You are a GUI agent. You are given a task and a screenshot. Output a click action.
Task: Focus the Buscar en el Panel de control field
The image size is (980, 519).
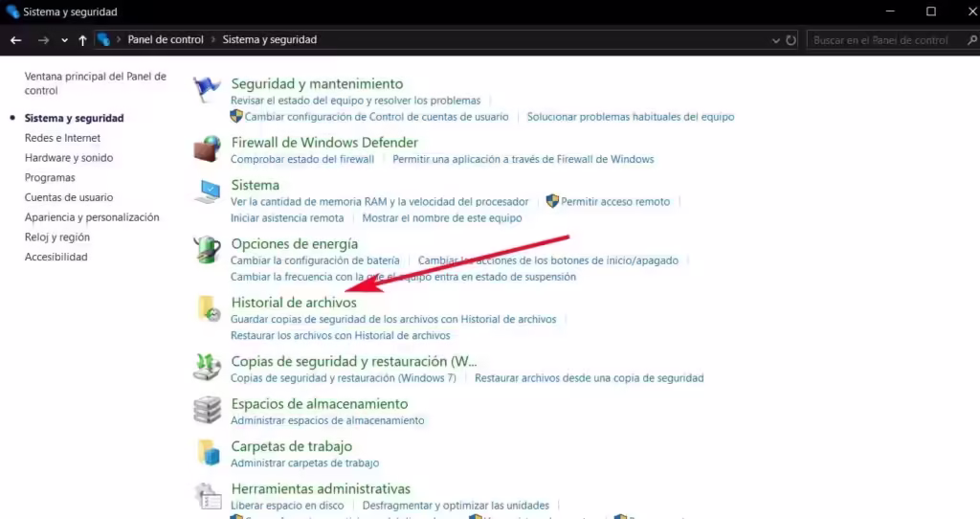[x=885, y=40]
